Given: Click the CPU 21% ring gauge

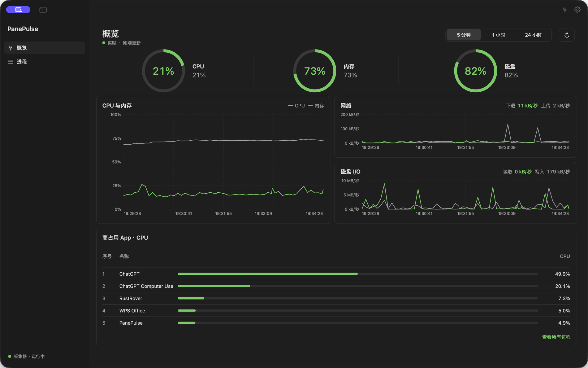Looking at the screenshot, I should [x=163, y=71].
